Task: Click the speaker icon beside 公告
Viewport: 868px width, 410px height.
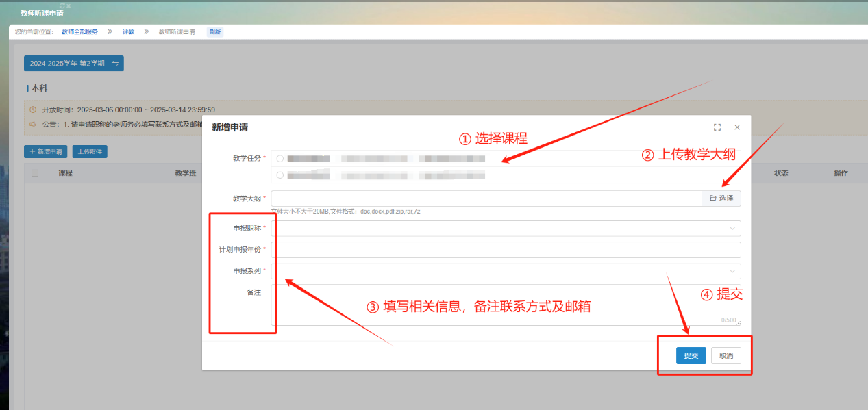Action: (x=32, y=125)
